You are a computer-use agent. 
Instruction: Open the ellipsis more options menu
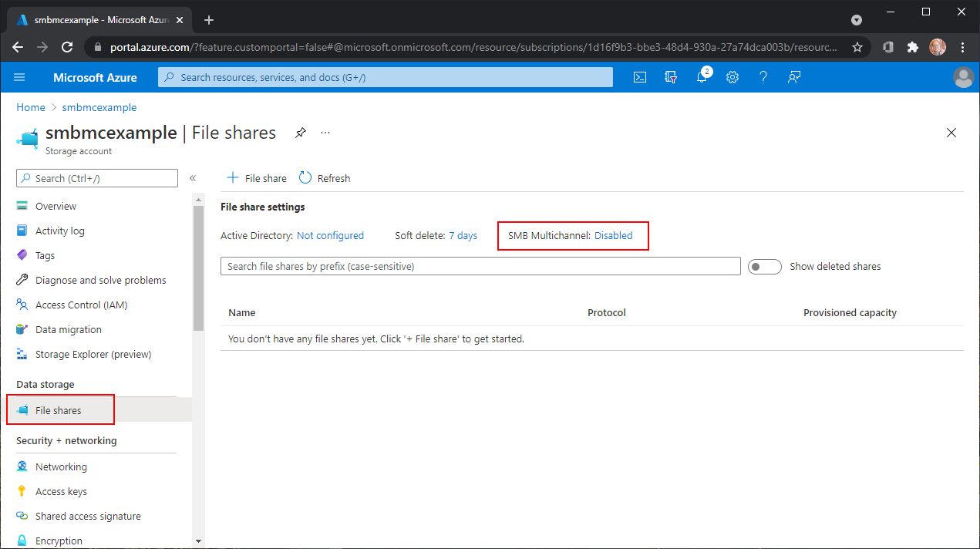(325, 133)
